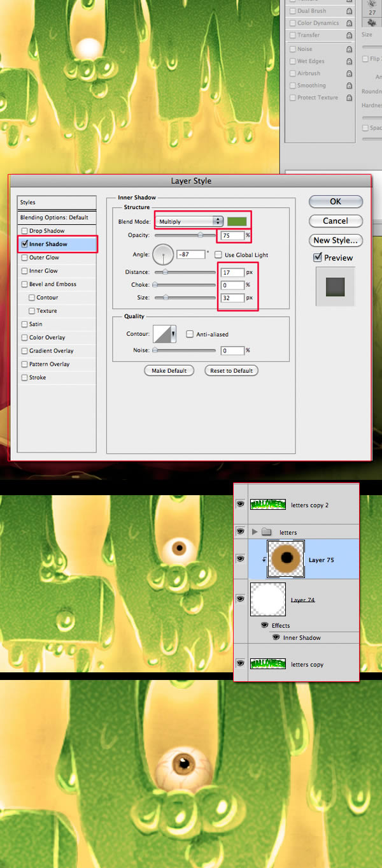Click clipping mask arrow on Layer 75
Viewport: 382px width, 868px height.
click(x=264, y=561)
